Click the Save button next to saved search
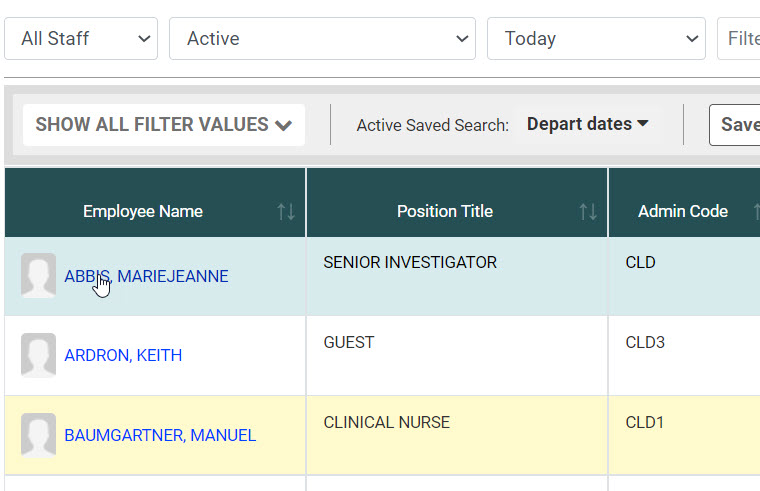760x491 pixels. point(738,125)
